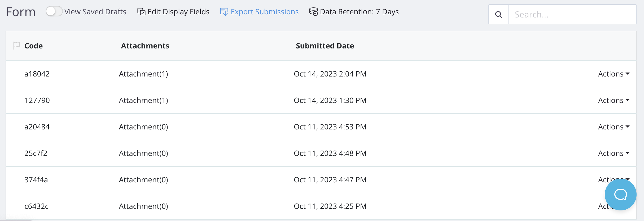Click the Edit Display Fields icon
Viewport: 644px width, 221px height.
click(141, 12)
